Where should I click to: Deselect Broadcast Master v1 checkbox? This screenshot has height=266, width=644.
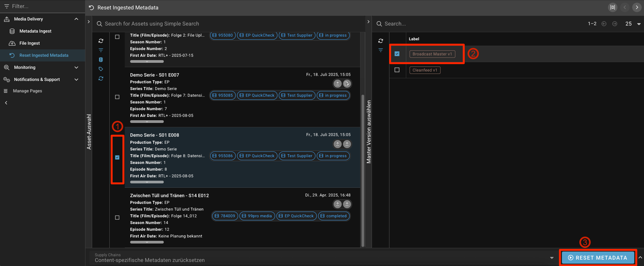397,54
